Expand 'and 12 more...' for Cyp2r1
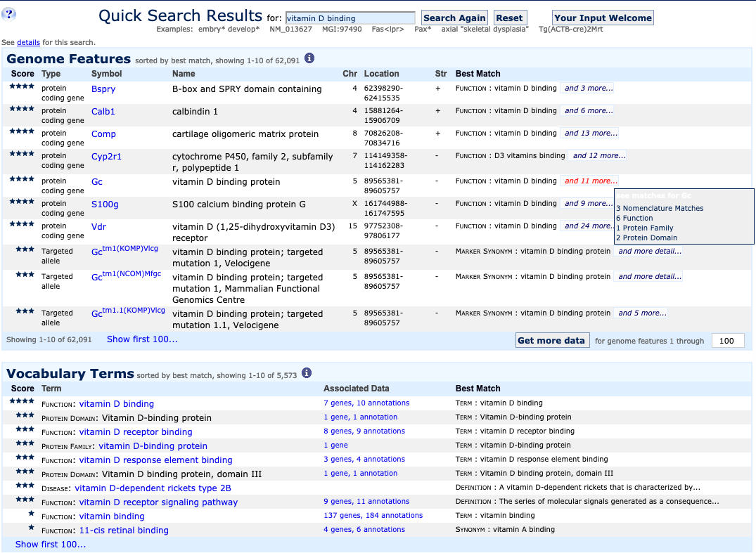The height and width of the screenshot is (553, 756). 598,155
